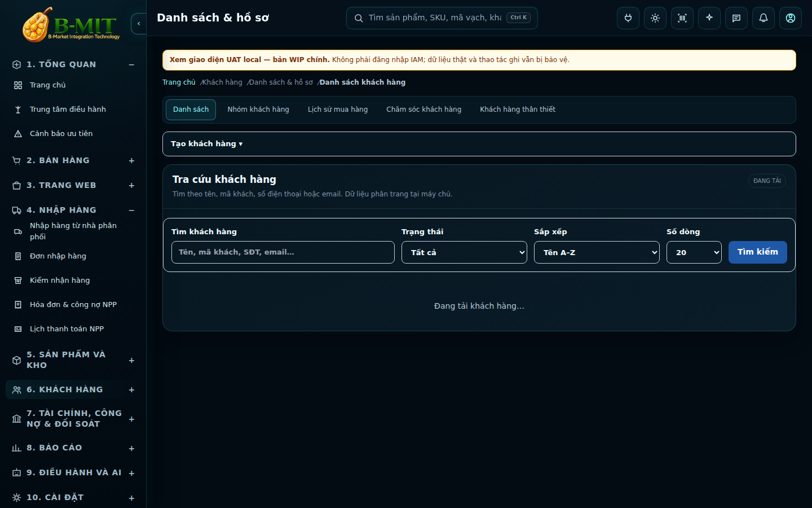The width and height of the screenshot is (812, 508).
Task: Switch to the Khách hàng thân thiết tab
Action: [518, 110]
